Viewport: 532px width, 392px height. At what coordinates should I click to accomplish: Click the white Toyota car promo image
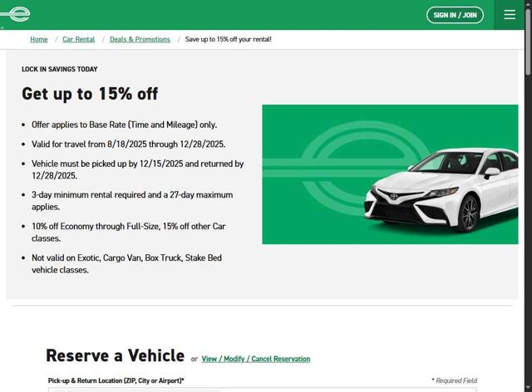pyautogui.click(x=441, y=189)
